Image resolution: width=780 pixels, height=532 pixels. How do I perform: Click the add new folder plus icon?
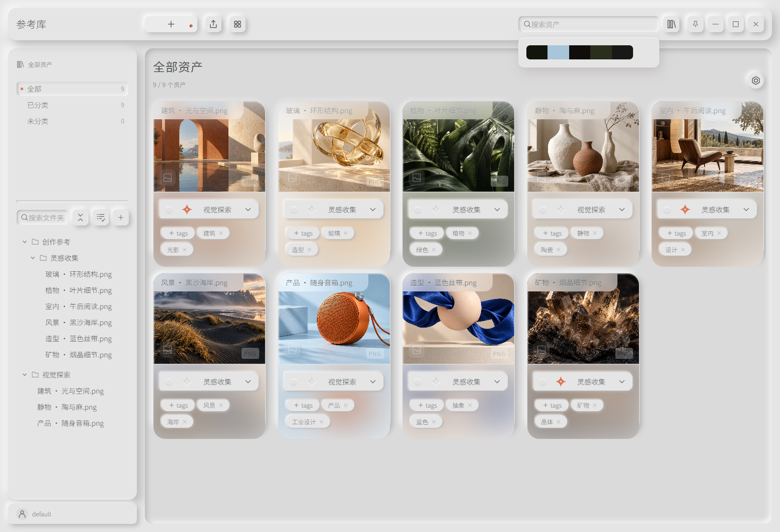(121, 217)
